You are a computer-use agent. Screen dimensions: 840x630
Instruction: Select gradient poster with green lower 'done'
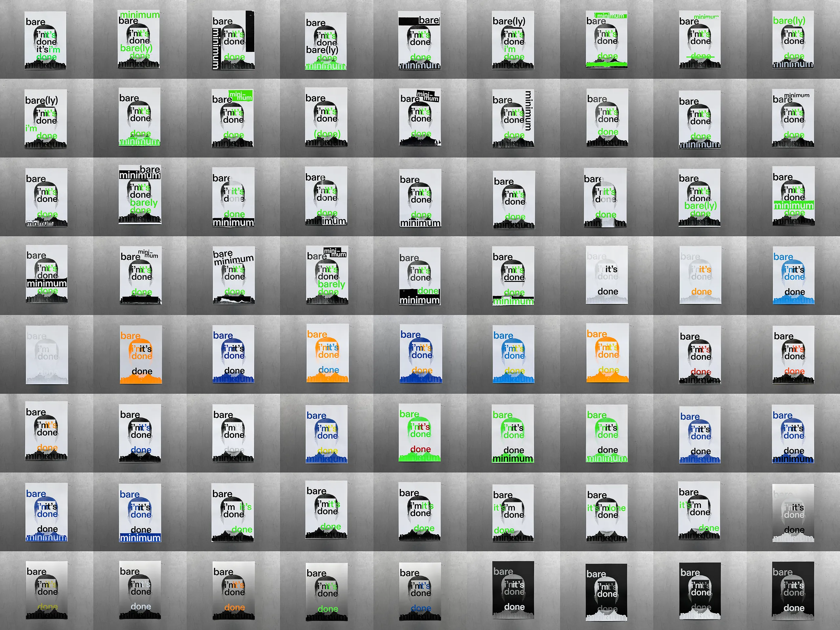click(x=326, y=592)
